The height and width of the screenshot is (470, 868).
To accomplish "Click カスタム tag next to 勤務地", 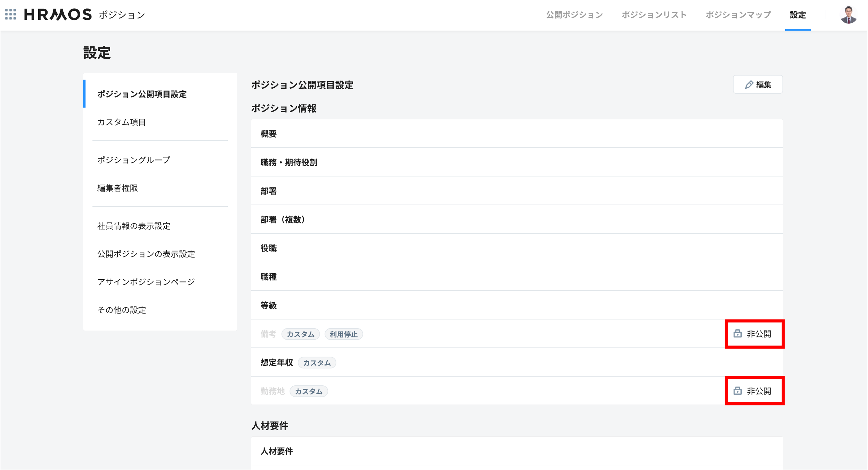I will coord(309,391).
